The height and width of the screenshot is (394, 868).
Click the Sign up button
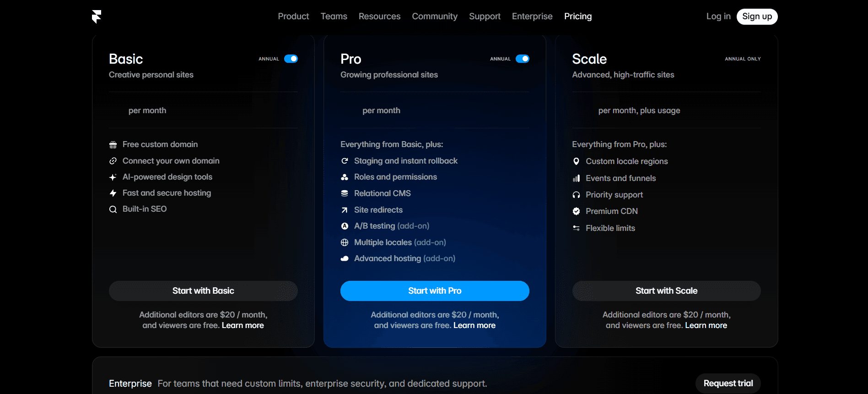click(x=757, y=16)
